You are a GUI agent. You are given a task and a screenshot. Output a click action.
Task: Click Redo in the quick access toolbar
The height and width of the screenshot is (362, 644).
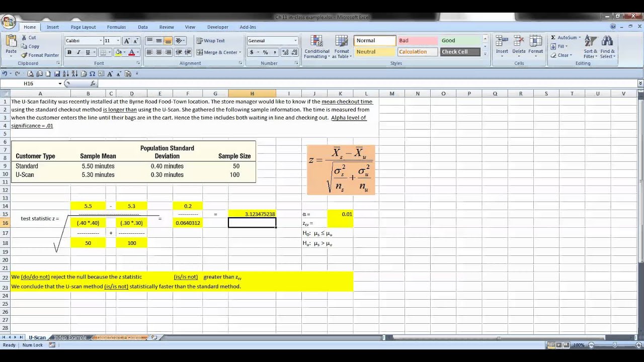click(17, 73)
